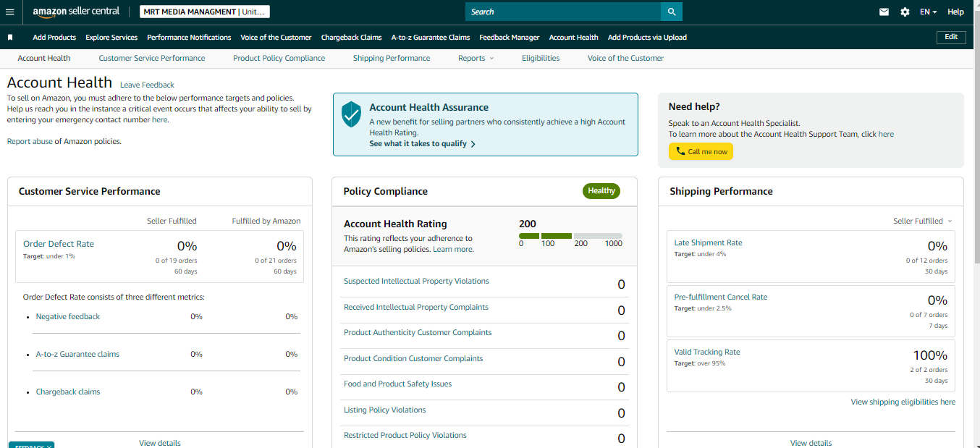
Task: Switch to Eligibilities tab
Action: coord(541,58)
